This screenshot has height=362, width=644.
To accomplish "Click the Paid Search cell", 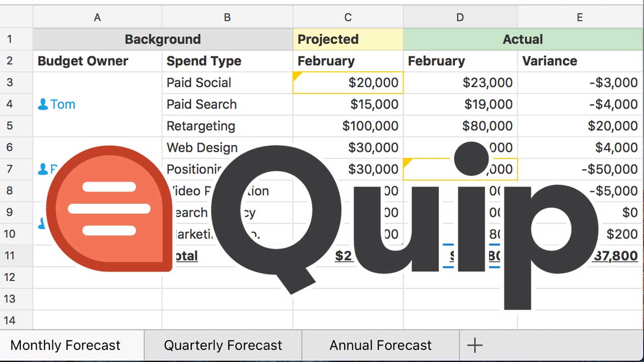I will point(227,104).
